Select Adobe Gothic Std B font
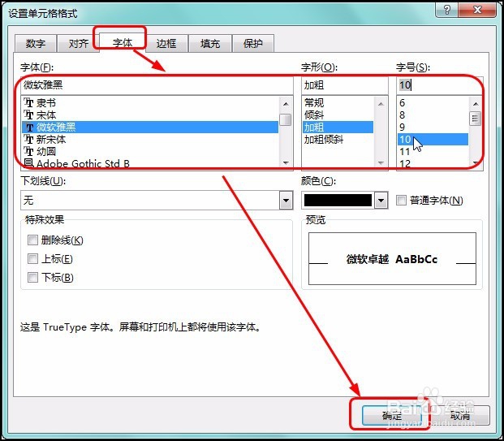The image size is (504, 441). pyautogui.click(x=150, y=163)
